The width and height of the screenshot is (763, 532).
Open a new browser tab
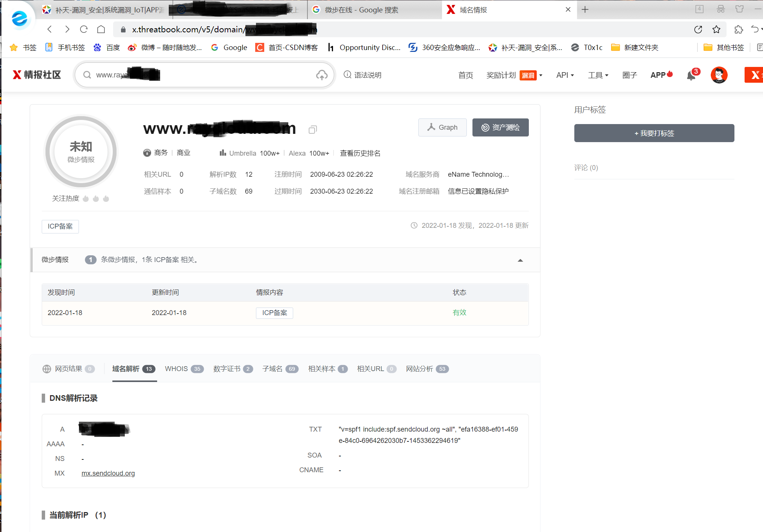585,10
